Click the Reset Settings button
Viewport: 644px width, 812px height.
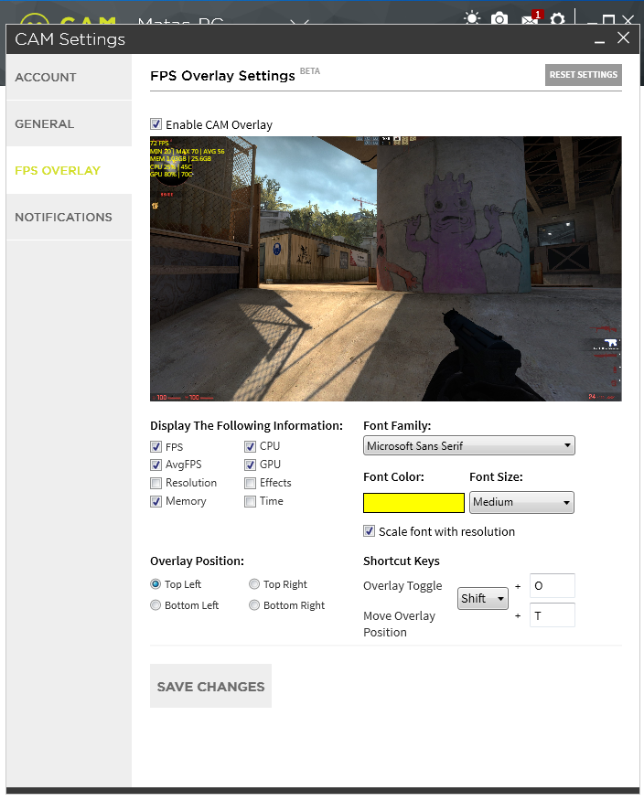tap(583, 75)
